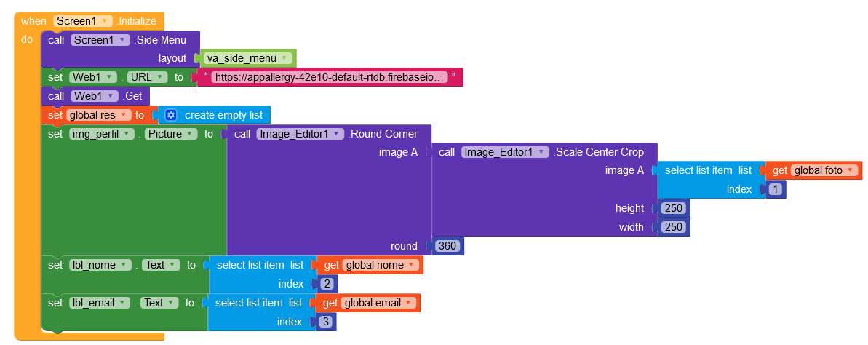Edit the height value 250

[x=673, y=208]
